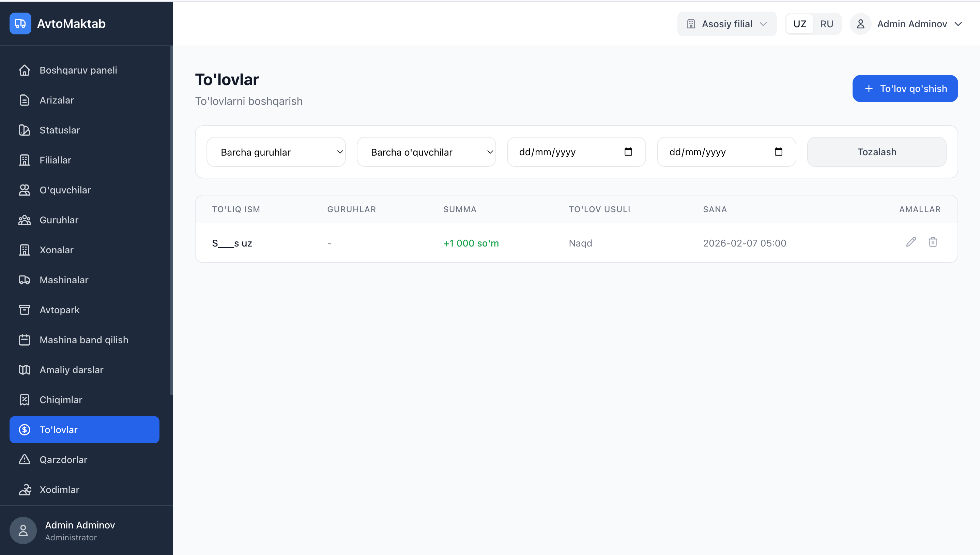Expand the Barcha guruhlar dropdown

[276, 152]
